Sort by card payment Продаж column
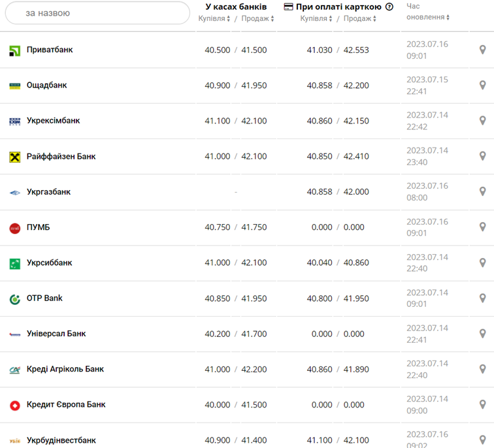Screen dimensions: 494x448 coord(359,19)
